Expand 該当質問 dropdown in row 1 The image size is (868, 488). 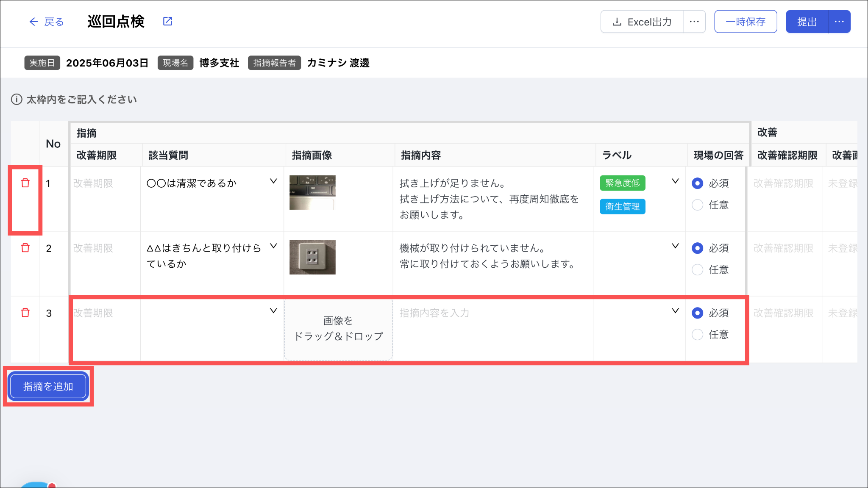tap(273, 181)
